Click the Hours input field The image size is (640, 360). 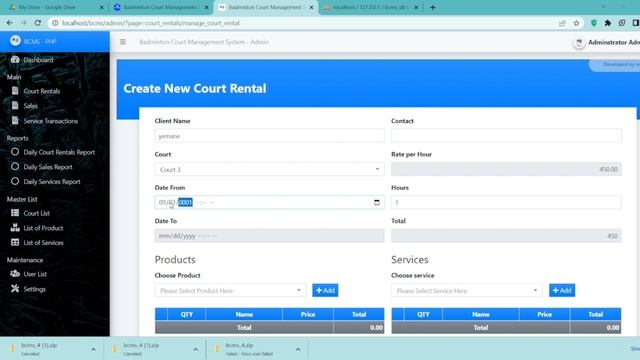click(x=506, y=202)
